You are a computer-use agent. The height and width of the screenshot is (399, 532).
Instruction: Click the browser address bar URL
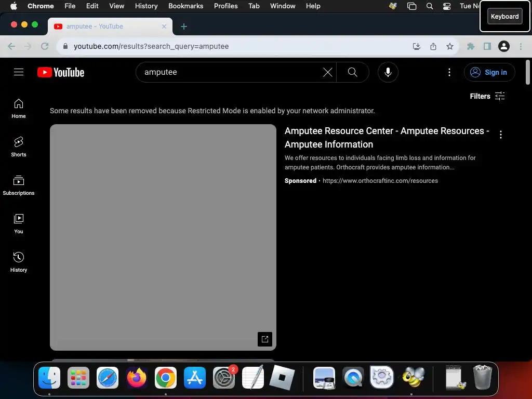point(151,46)
